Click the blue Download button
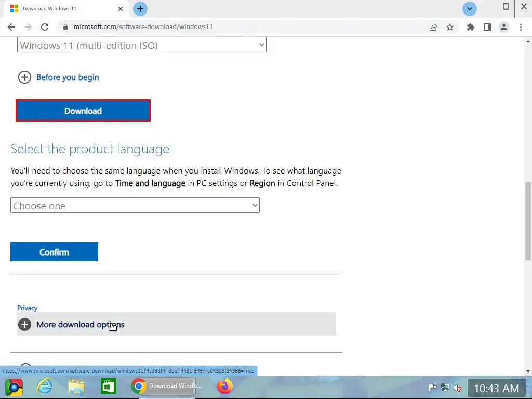 tap(83, 111)
